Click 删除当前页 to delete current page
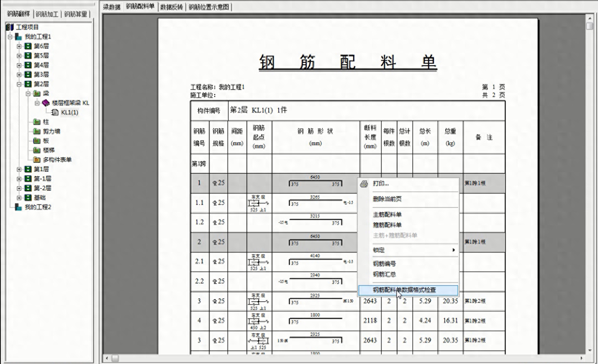 point(386,199)
